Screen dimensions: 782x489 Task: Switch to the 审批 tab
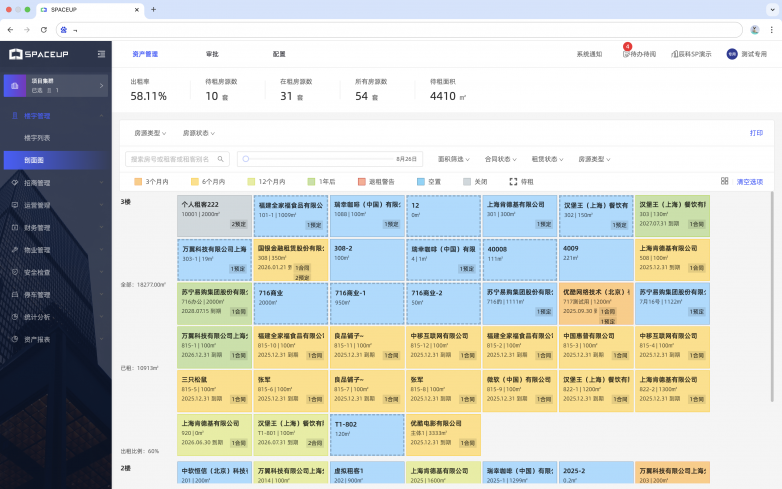[x=212, y=54]
